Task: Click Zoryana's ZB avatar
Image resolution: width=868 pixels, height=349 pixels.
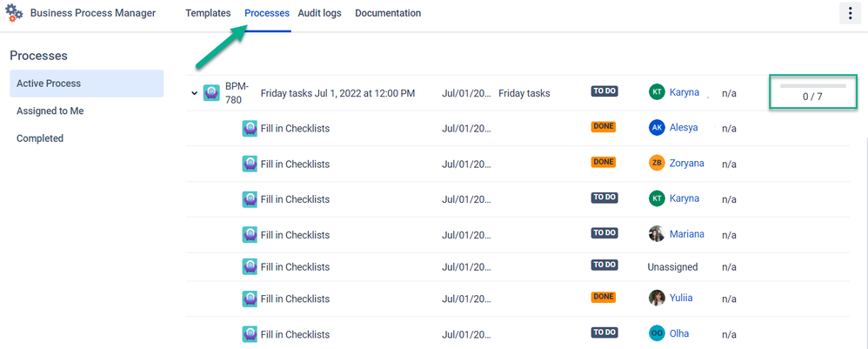Action: coord(657,163)
